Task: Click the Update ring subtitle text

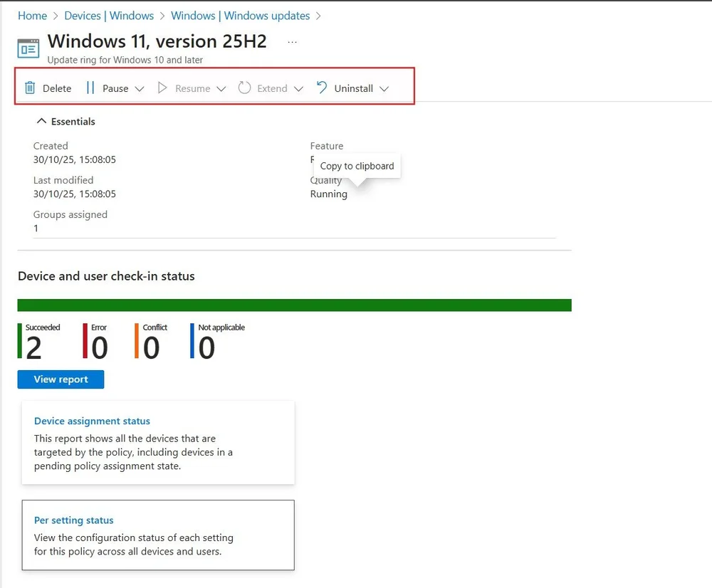Action: point(125,60)
